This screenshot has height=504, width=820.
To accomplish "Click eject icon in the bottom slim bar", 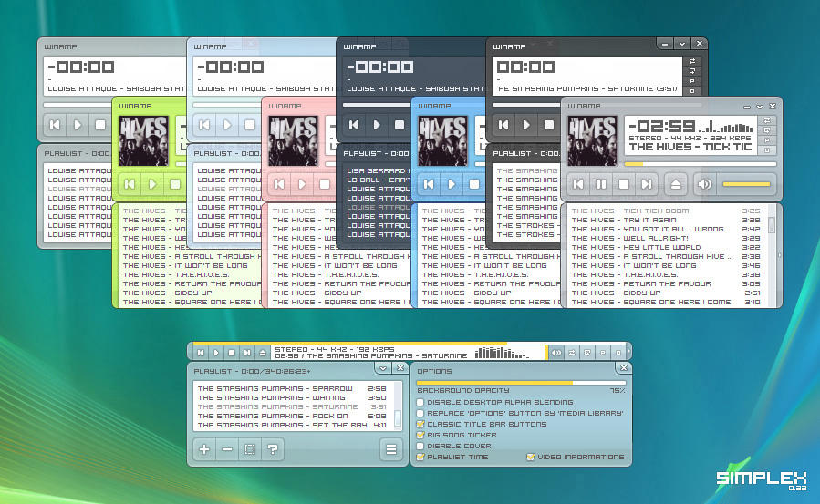I will tap(263, 353).
